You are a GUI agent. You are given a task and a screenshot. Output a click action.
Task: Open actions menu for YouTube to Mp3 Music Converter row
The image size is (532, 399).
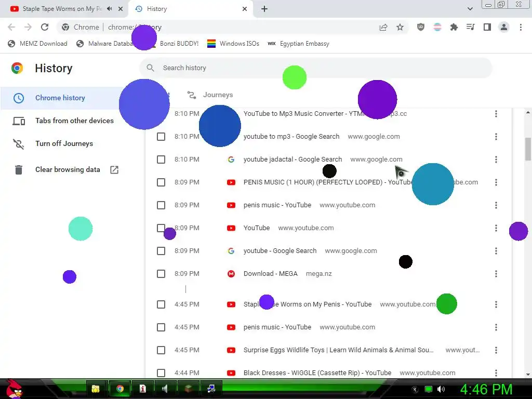[496, 114]
